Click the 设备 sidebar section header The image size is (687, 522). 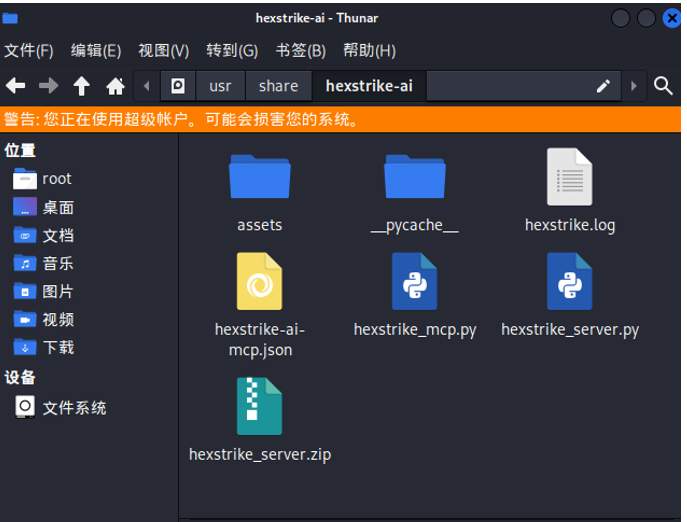20,377
